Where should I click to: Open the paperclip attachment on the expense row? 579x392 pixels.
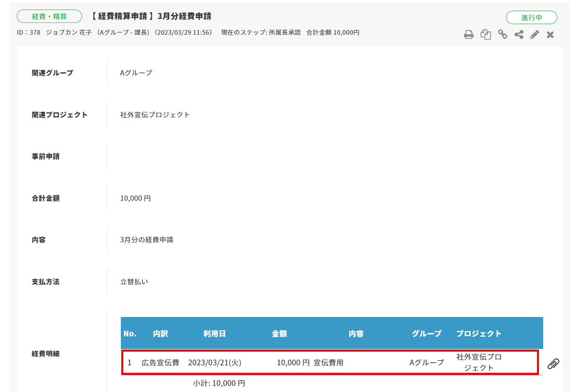[553, 363]
